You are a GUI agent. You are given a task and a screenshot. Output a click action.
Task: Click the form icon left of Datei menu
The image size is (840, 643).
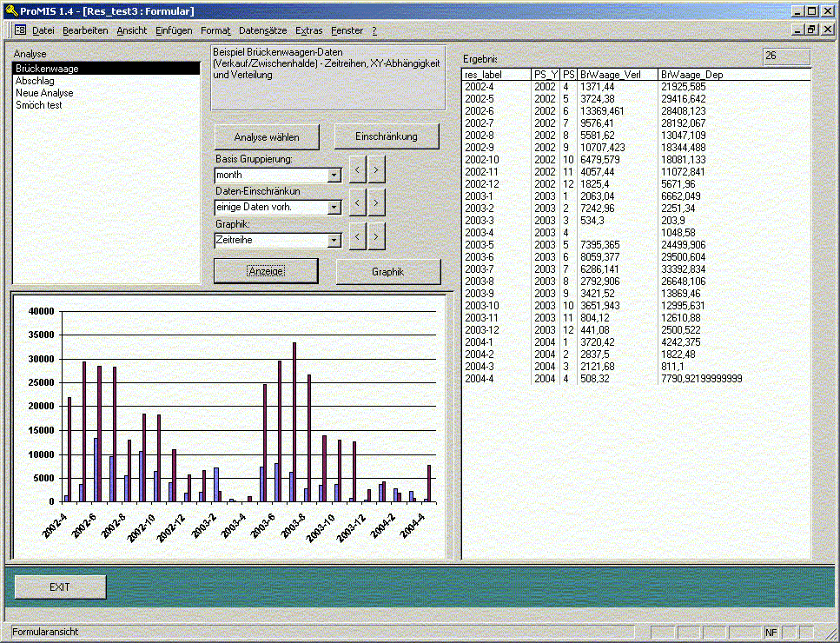[x=20, y=30]
